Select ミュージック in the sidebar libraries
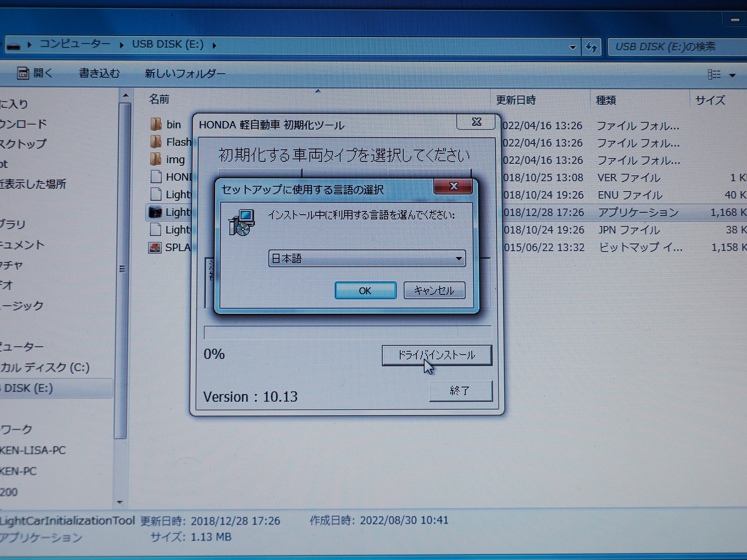The width and height of the screenshot is (747, 560). (22, 305)
